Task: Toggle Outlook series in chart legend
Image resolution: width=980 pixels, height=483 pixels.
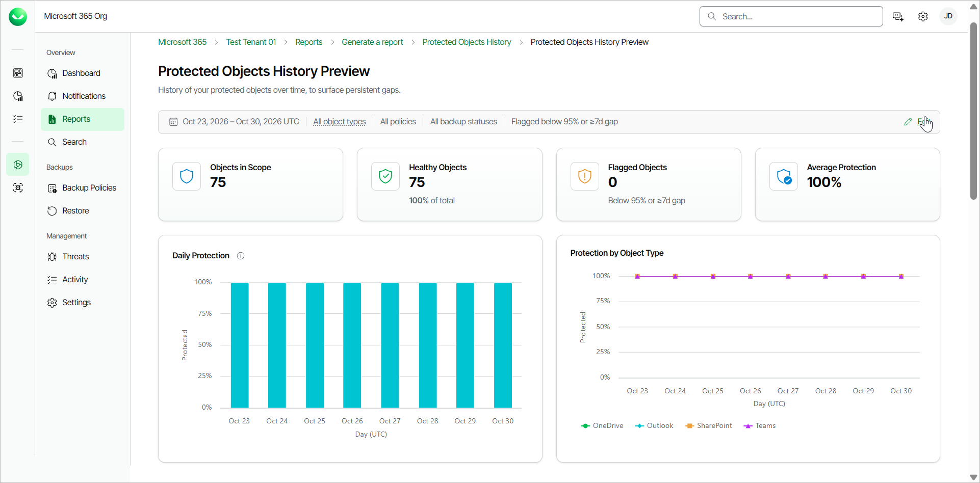Action: tap(654, 426)
